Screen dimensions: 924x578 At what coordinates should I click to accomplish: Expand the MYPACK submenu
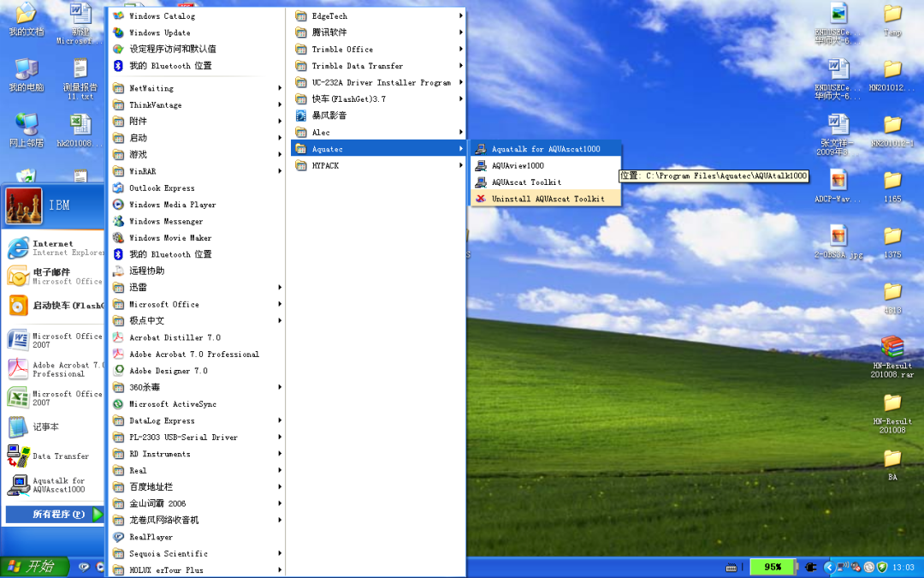pos(325,165)
